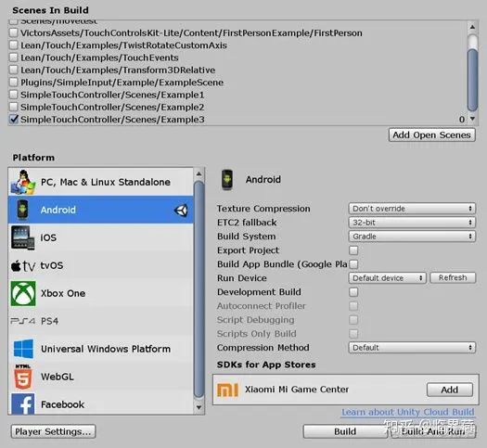Open the Build System Gradle dropdown

tap(412, 237)
